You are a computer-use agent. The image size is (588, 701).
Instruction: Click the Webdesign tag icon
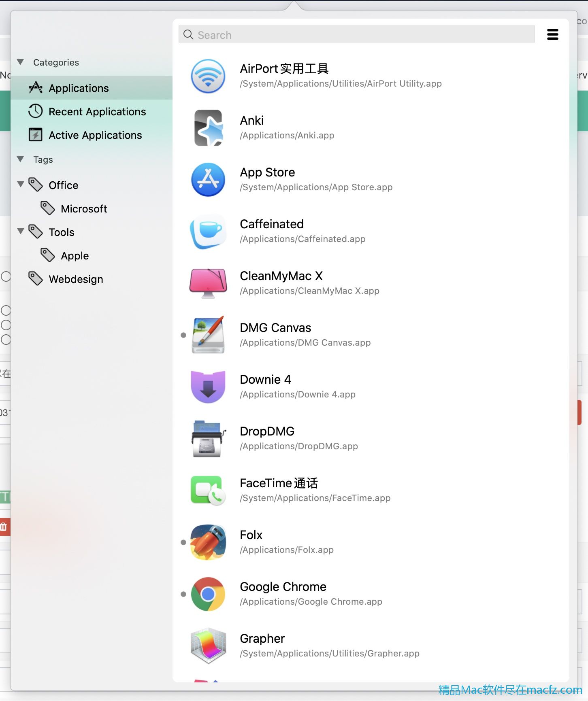pyautogui.click(x=36, y=279)
